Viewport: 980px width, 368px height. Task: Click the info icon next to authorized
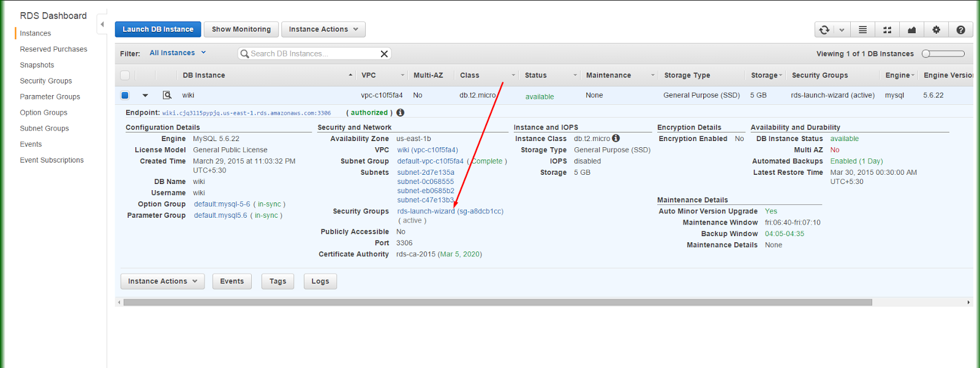[401, 113]
